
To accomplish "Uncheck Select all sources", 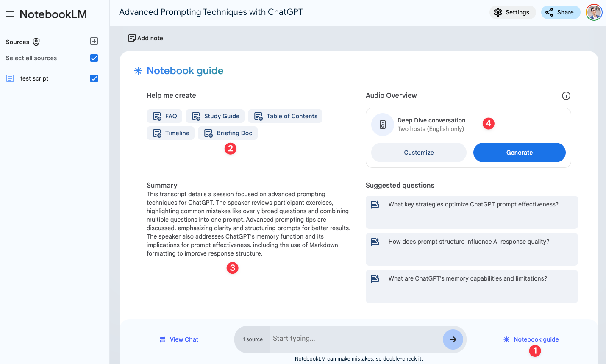I will click(x=94, y=58).
